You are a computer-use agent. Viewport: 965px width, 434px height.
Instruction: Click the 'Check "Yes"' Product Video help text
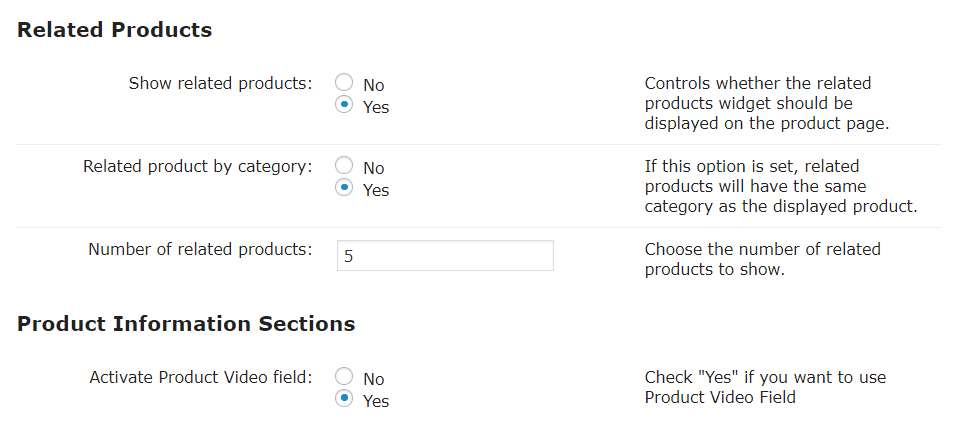(x=765, y=387)
